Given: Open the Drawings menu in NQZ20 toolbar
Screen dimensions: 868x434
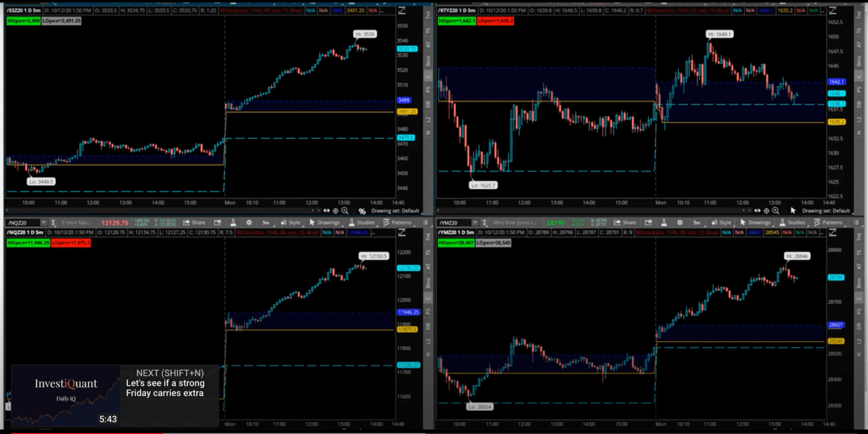Looking at the screenshot, I should (x=324, y=222).
